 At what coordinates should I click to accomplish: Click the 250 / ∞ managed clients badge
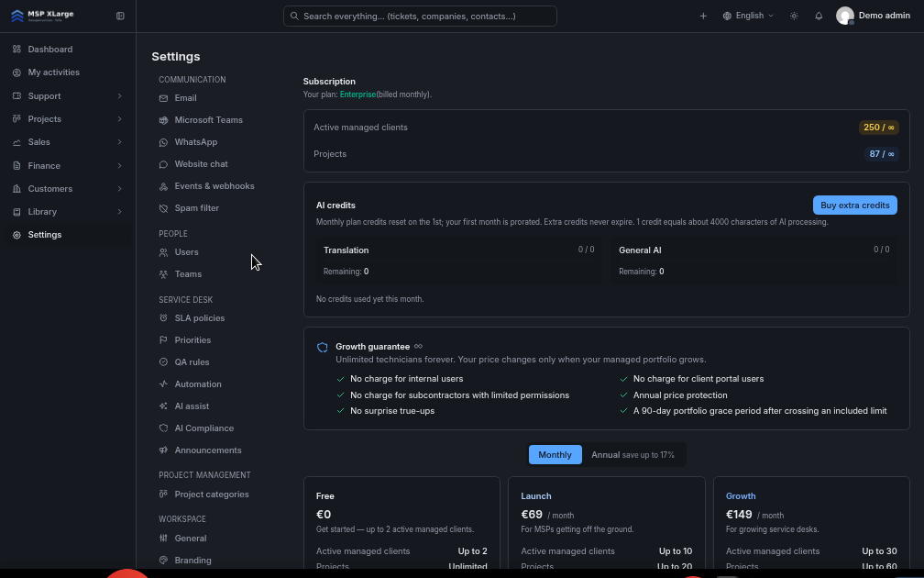[x=878, y=128]
